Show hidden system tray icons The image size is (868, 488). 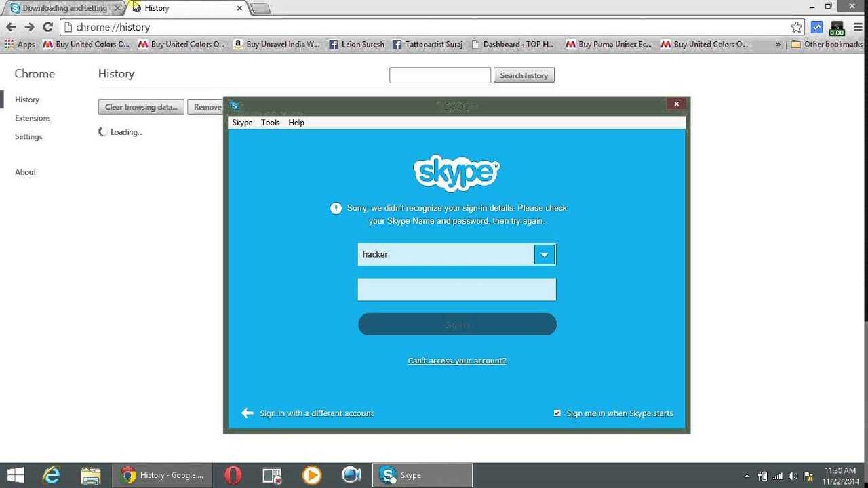(747, 476)
